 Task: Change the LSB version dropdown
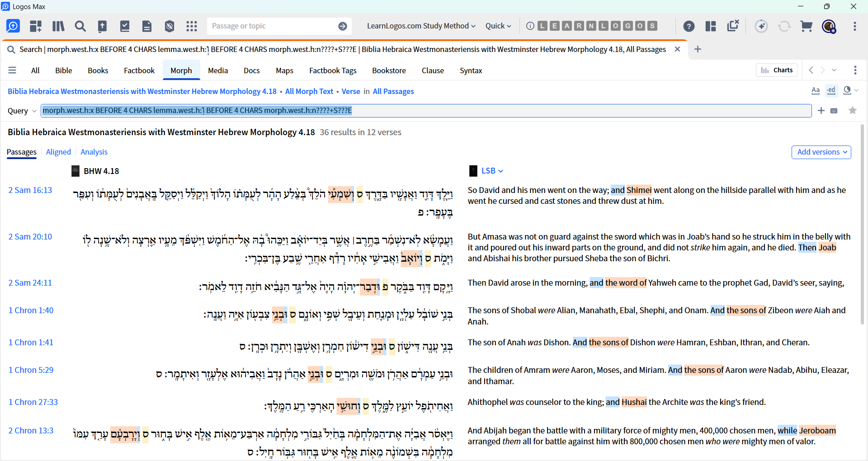pos(492,171)
